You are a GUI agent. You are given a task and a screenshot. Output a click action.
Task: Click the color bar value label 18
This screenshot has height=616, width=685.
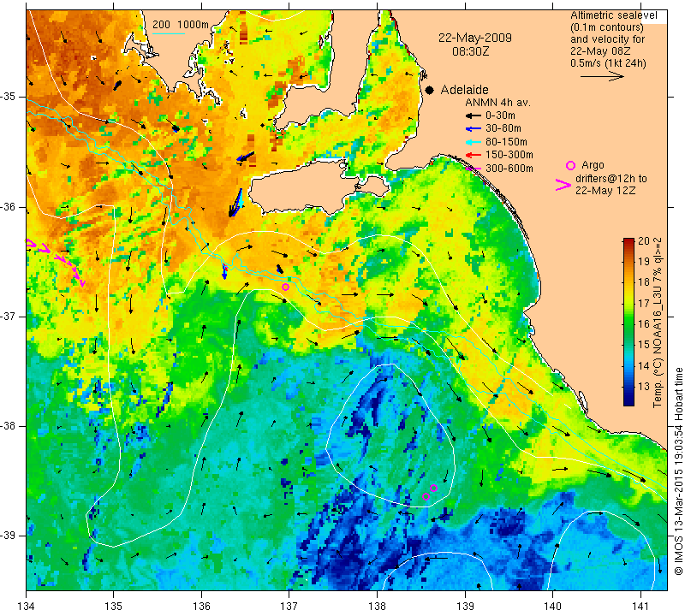(644, 282)
